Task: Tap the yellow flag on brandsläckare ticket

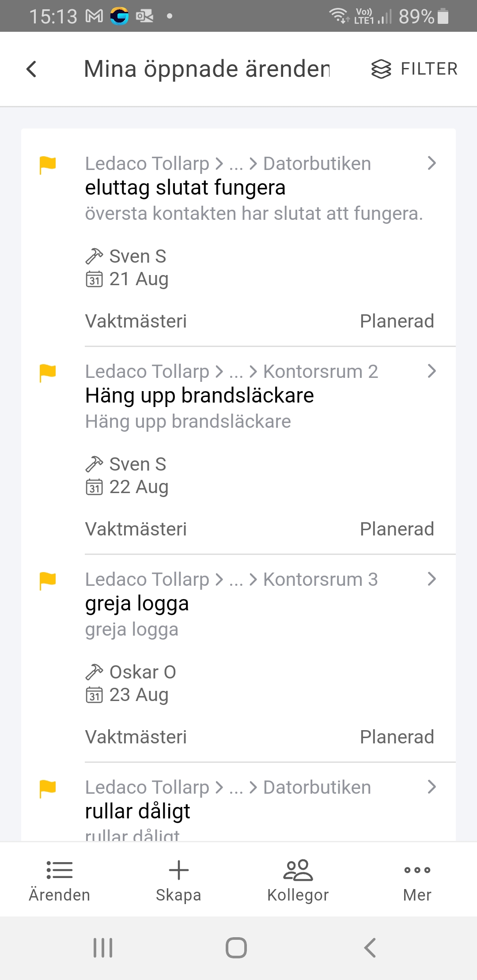Action: 48,373
